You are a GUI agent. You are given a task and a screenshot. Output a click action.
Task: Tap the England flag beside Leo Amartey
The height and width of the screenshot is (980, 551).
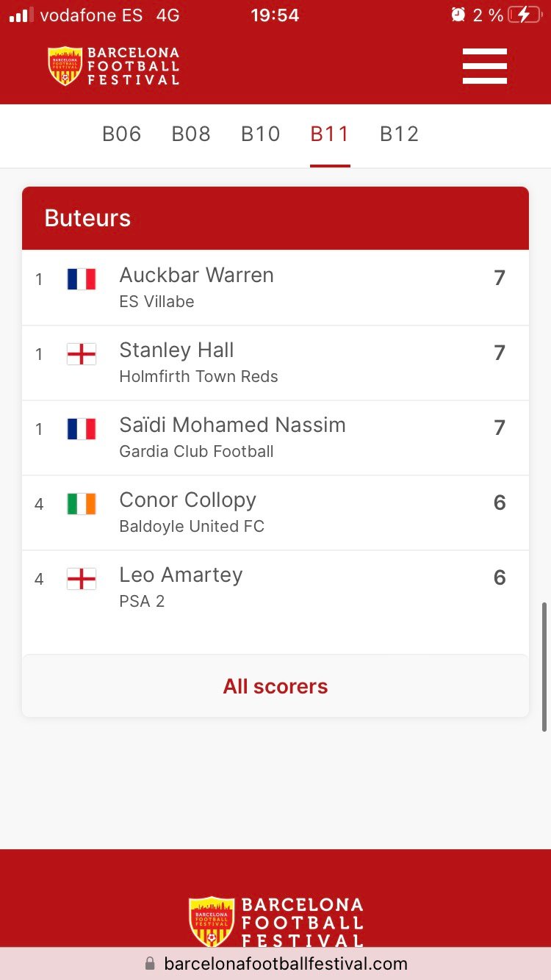(82, 579)
